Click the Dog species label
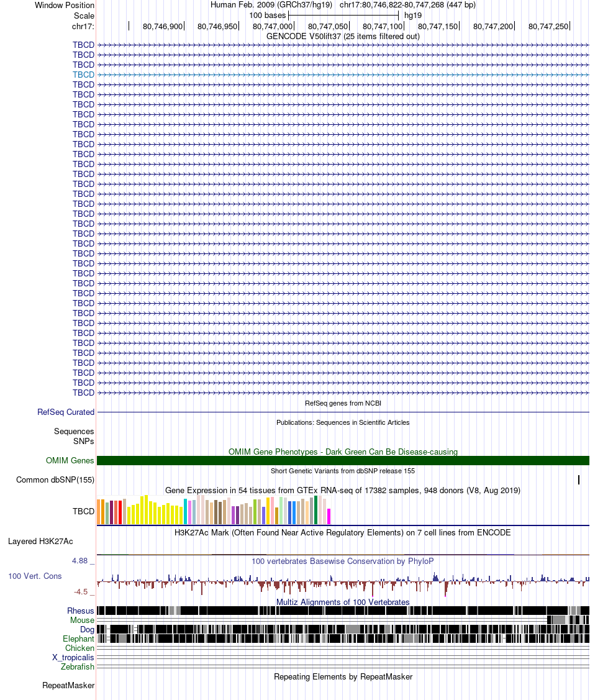 coord(87,629)
